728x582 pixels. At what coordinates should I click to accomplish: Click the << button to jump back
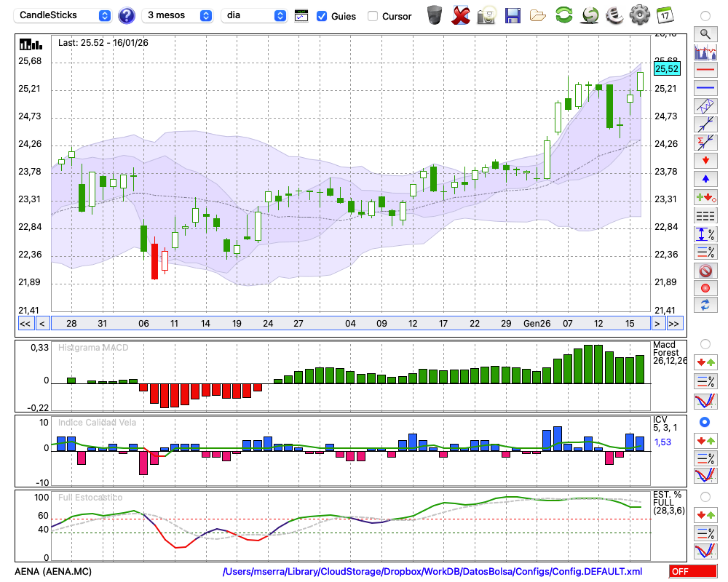click(x=25, y=324)
